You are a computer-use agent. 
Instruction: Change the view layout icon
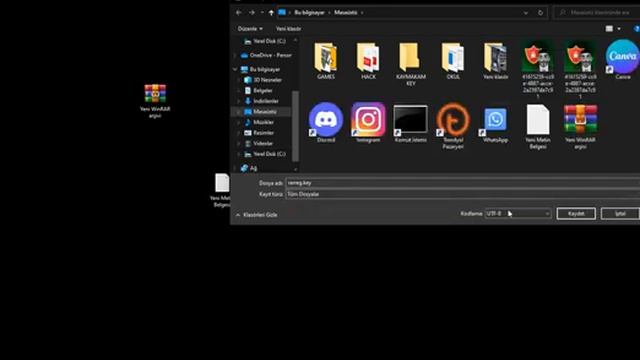click(x=609, y=29)
